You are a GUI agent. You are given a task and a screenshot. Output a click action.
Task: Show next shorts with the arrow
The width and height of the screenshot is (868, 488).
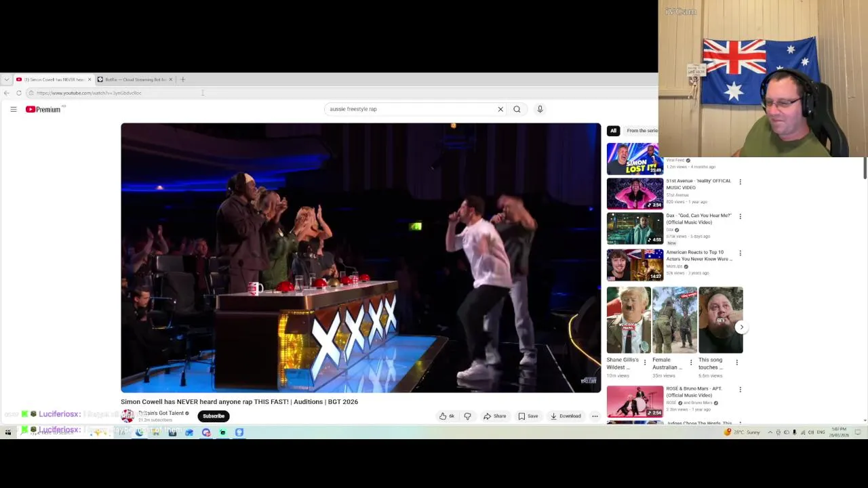[741, 327]
